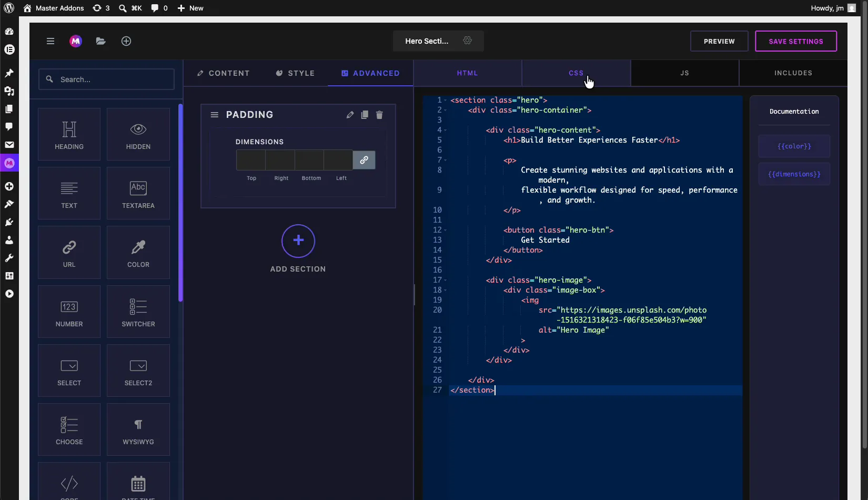Open the CSS editor tab
The width and height of the screenshot is (868, 500).
coord(576,73)
